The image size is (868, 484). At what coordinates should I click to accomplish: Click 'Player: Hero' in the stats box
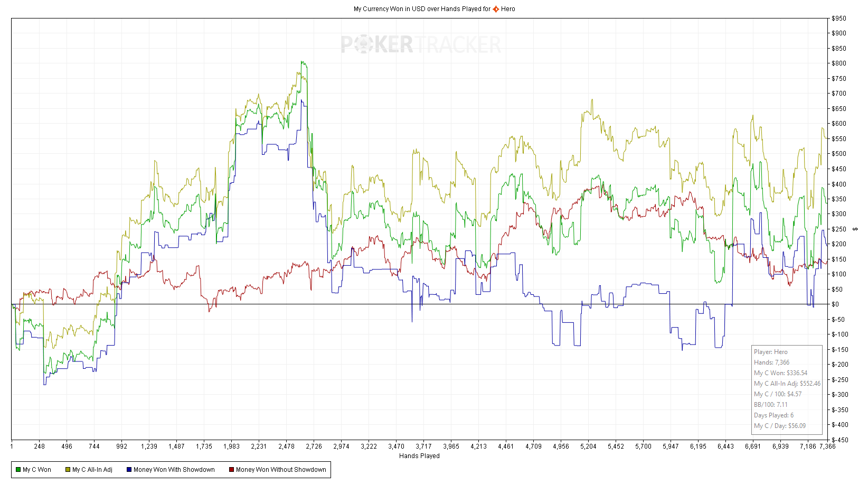[770, 352]
